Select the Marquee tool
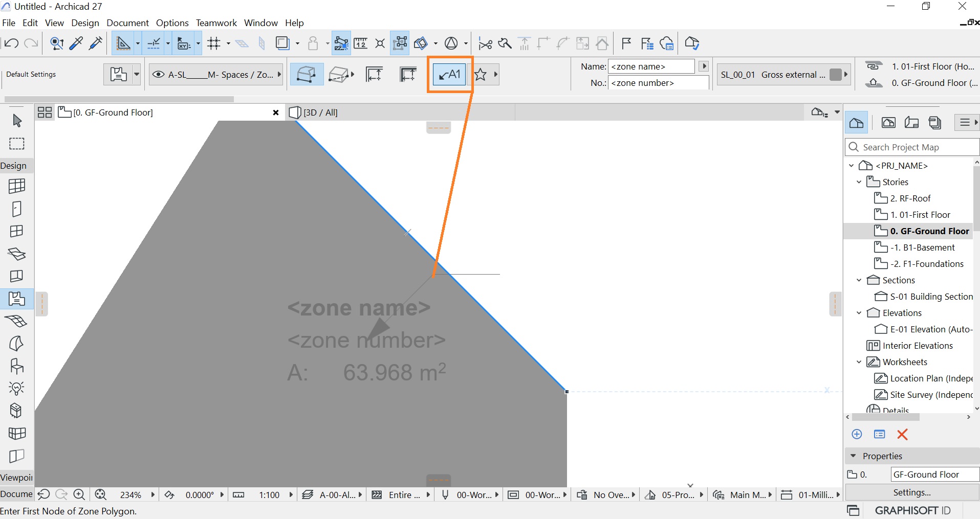 coord(17,144)
